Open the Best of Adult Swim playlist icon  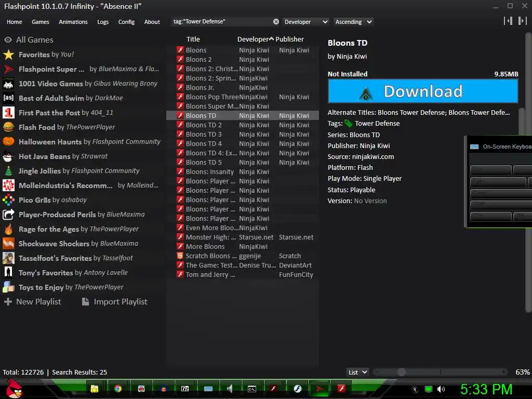pyautogui.click(x=8, y=98)
